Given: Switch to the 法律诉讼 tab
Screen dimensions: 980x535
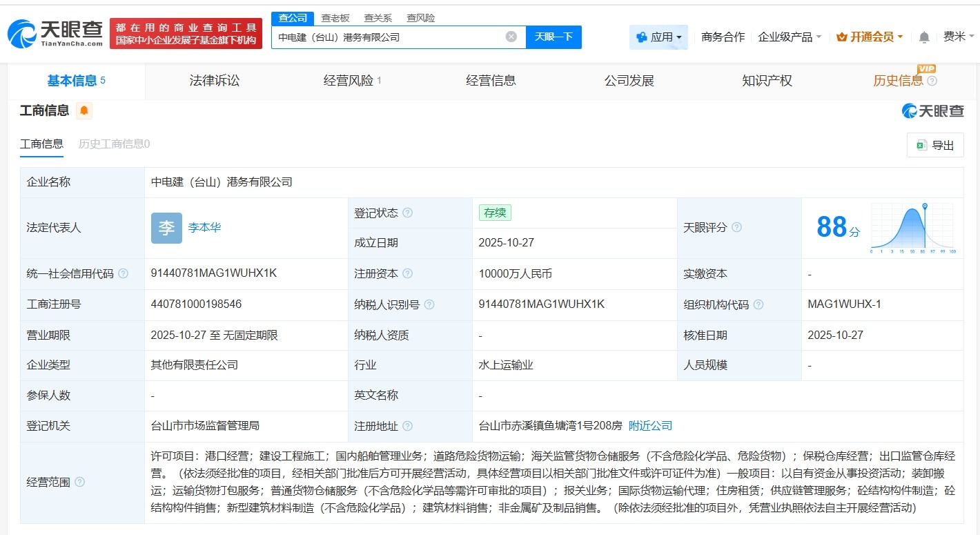Looking at the screenshot, I should (x=214, y=80).
